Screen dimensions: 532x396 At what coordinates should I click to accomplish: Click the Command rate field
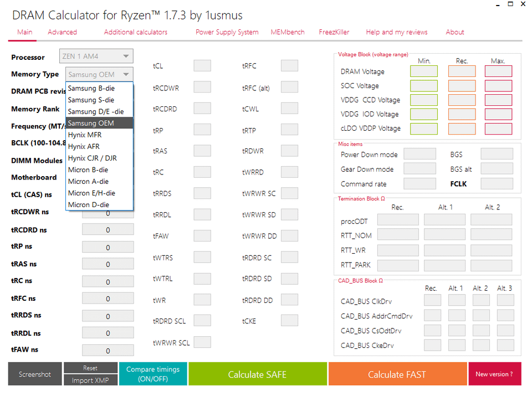pos(420,183)
